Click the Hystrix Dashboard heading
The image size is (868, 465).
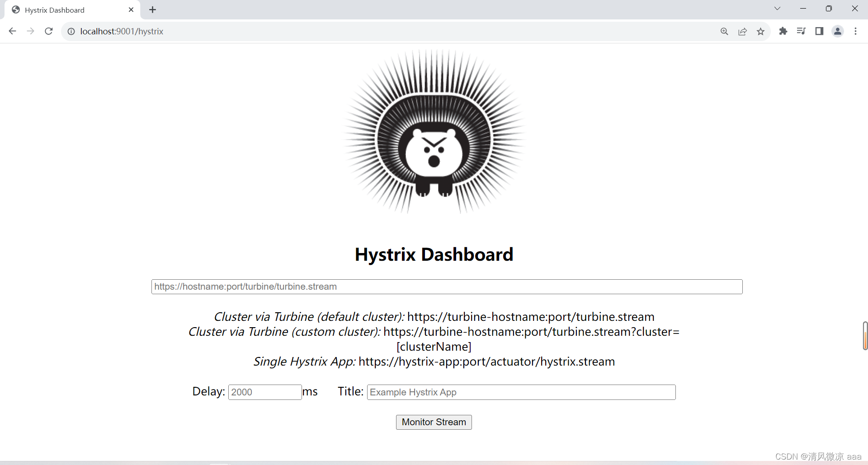[434, 254]
